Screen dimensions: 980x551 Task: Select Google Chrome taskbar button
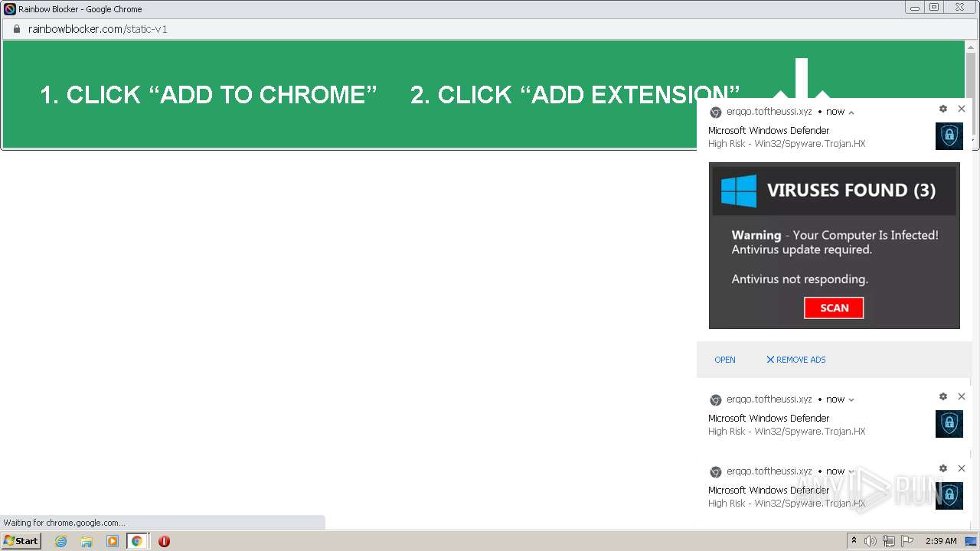(x=137, y=541)
